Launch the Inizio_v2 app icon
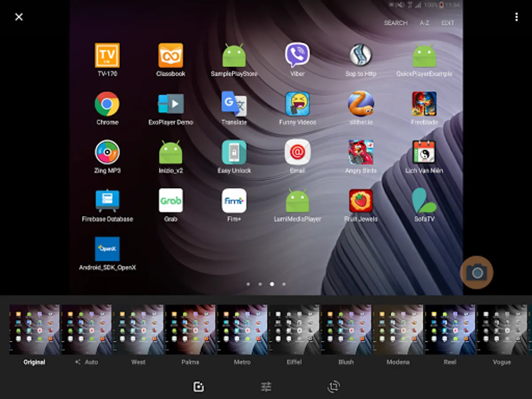Image resolution: width=532 pixels, height=399 pixels. click(171, 152)
